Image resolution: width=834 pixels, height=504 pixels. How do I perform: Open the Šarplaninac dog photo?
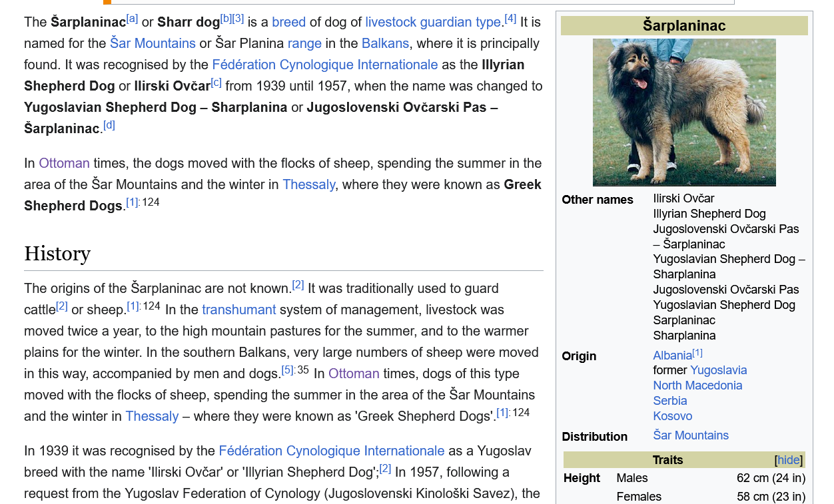[x=684, y=112]
